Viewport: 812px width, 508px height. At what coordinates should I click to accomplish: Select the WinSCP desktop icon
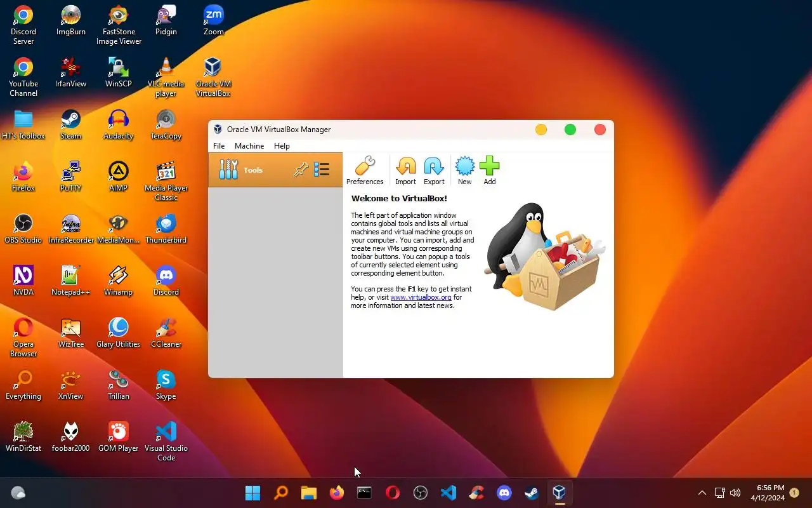[119, 72]
